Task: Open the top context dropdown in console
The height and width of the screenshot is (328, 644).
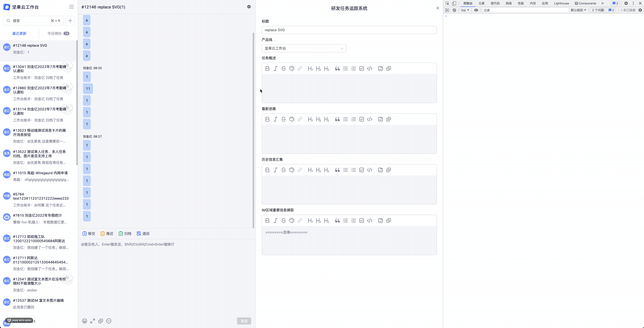Action: point(465,10)
